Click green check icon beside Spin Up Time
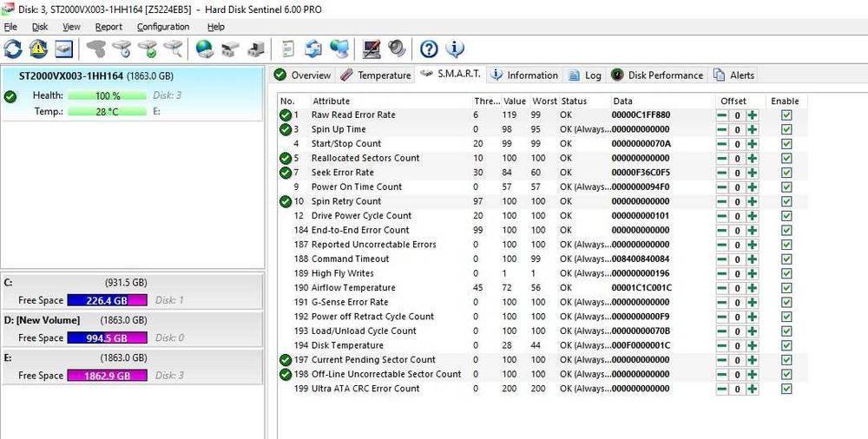The image size is (868, 439). tap(286, 129)
